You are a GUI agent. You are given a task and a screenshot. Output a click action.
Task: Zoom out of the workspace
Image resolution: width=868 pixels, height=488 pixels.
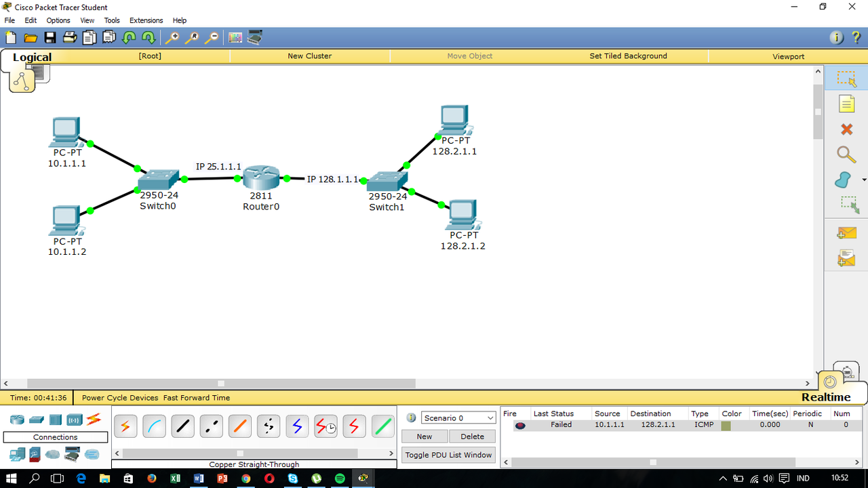[212, 38]
